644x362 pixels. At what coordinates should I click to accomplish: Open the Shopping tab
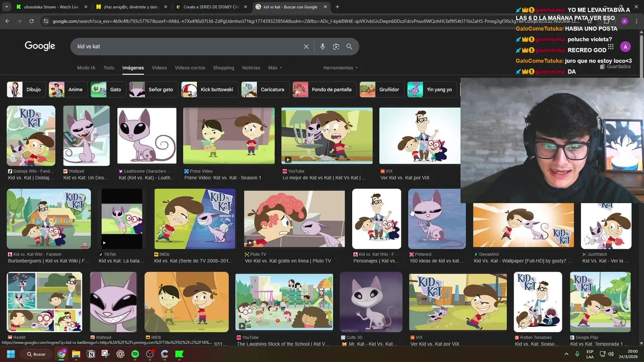pos(223,68)
